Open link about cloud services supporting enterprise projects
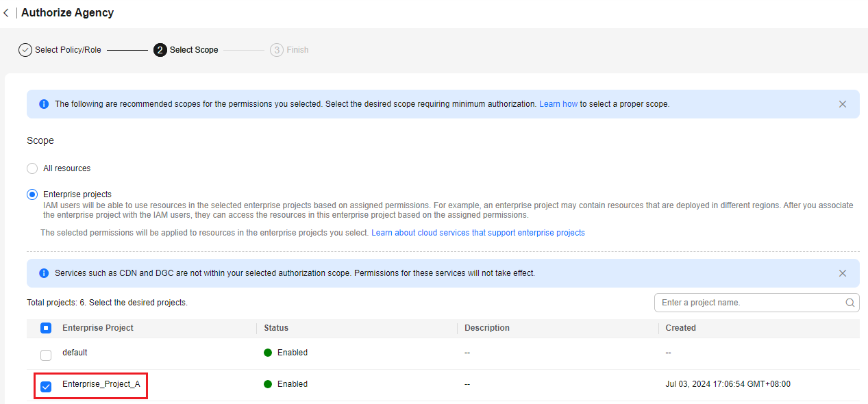868x404 pixels. (x=478, y=233)
